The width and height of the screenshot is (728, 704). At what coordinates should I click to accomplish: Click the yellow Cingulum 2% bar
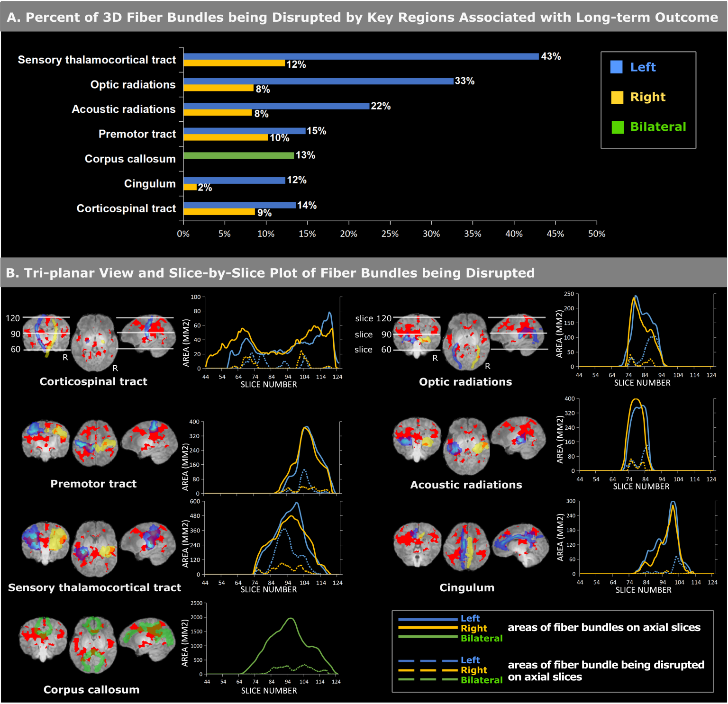(x=190, y=187)
